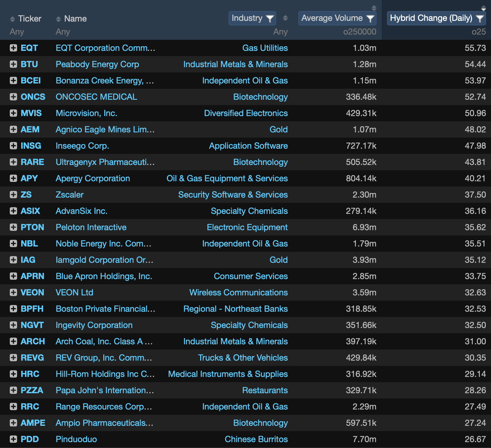Open the Peloton Interactive name link
491x448 pixels.
(91, 227)
